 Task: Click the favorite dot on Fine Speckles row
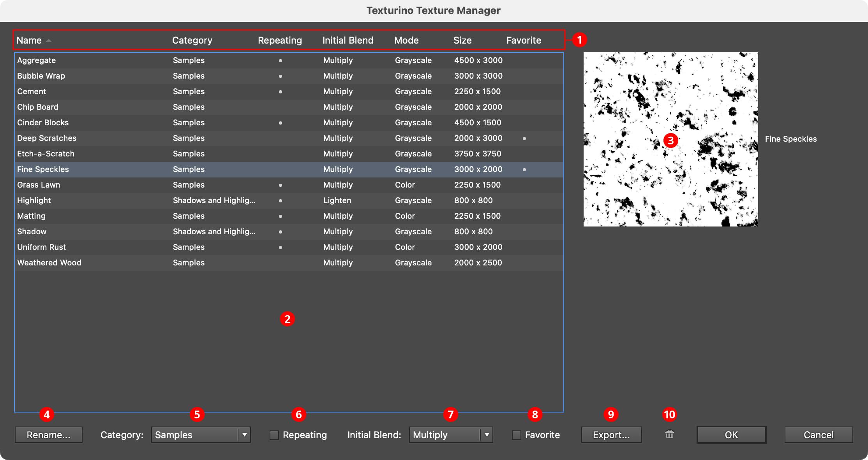[525, 169]
